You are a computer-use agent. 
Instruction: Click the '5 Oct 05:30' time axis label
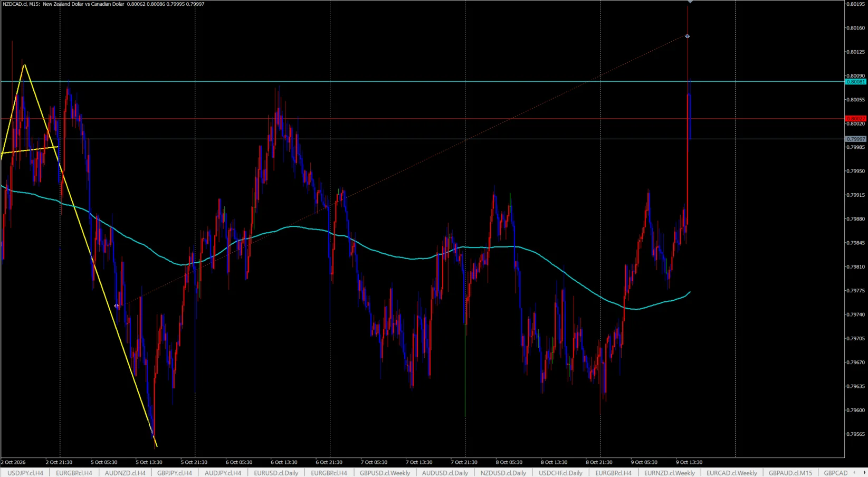click(x=104, y=462)
